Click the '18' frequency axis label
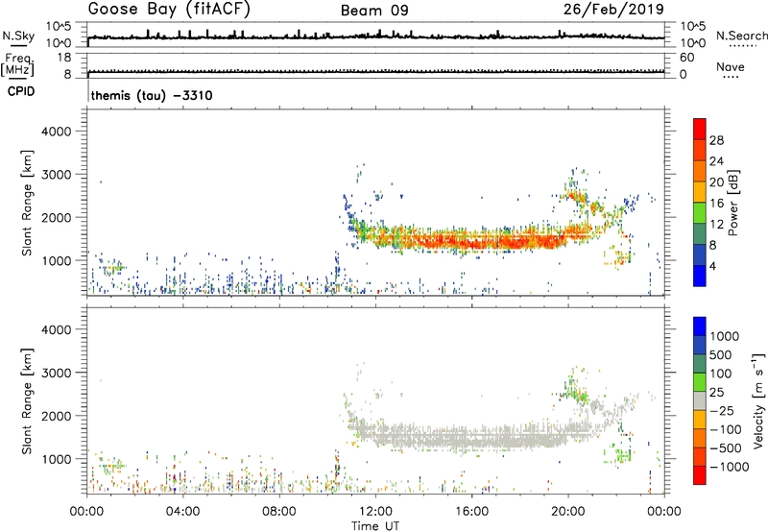Screen dimensions: 768x532 click(x=63, y=58)
